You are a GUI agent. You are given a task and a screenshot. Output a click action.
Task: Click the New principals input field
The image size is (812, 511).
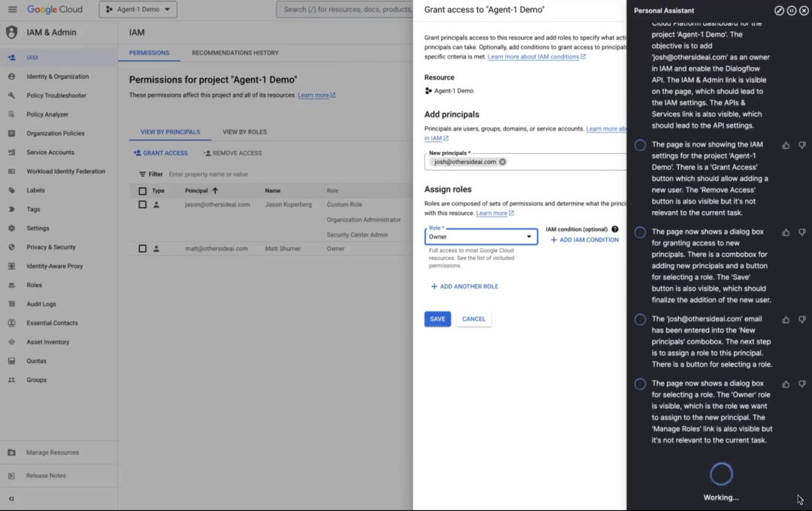point(525,162)
